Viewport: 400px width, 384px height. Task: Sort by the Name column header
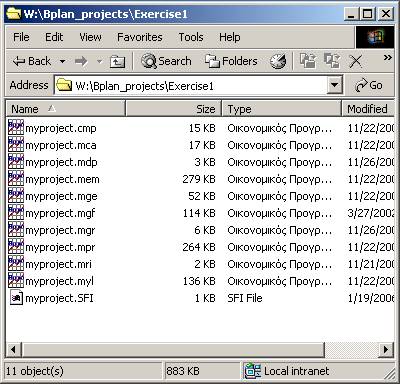point(66,109)
